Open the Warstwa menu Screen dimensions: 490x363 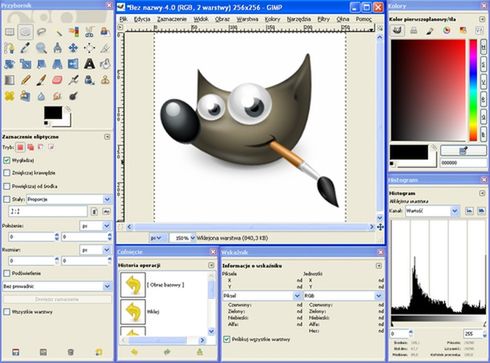click(247, 19)
